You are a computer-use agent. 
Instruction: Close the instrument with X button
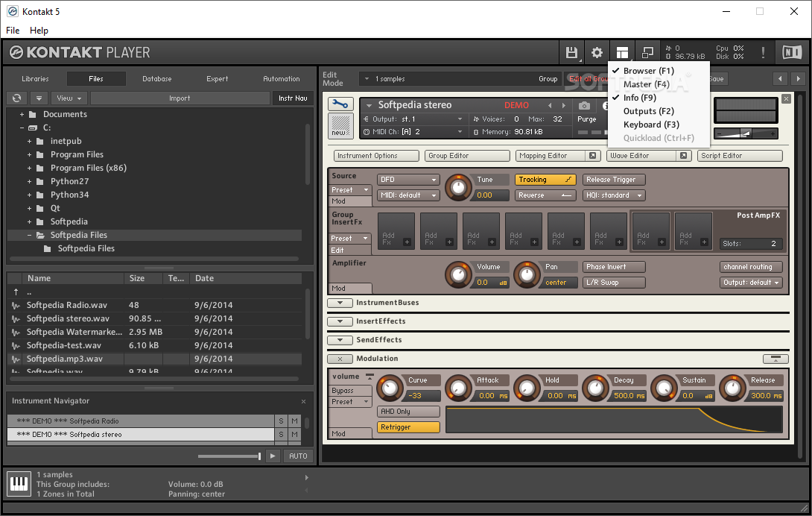pos(786,98)
